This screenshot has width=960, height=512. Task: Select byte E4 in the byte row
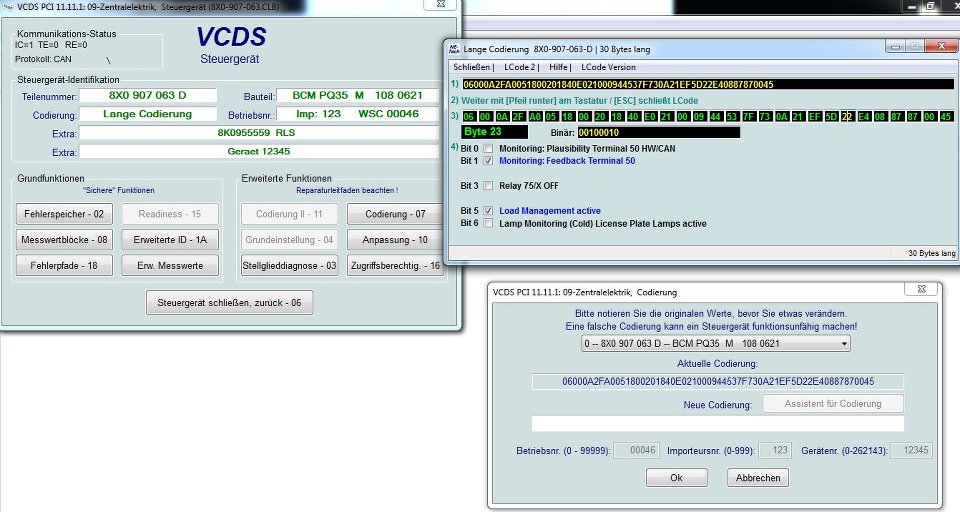863,116
